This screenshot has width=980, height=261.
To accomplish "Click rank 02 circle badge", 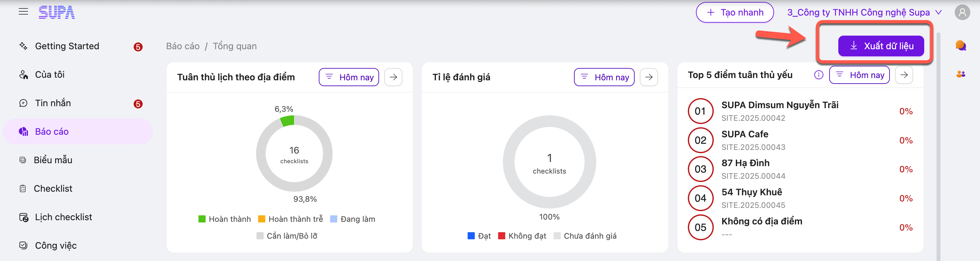I will pyautogui.click(x=700, y=140).
